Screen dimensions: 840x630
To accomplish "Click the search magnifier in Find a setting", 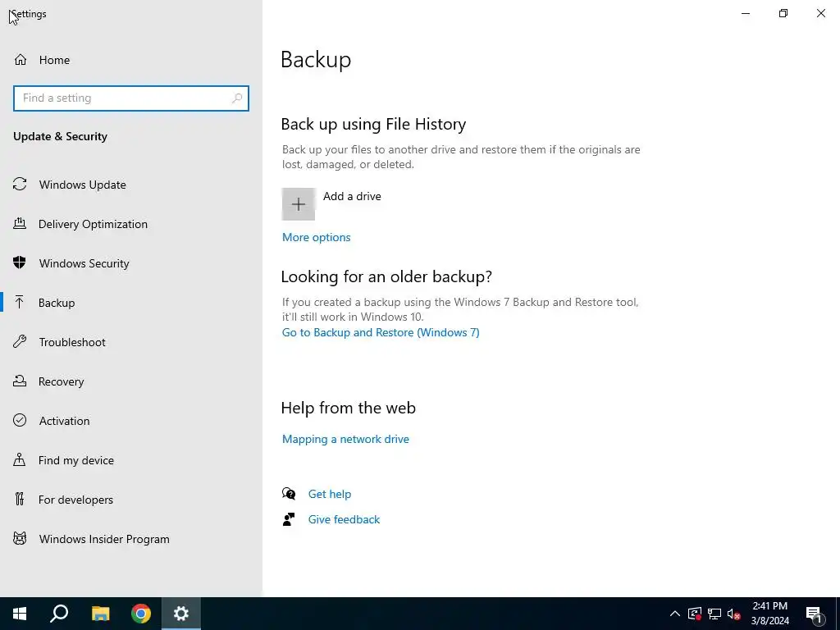I will coord(237,98).
